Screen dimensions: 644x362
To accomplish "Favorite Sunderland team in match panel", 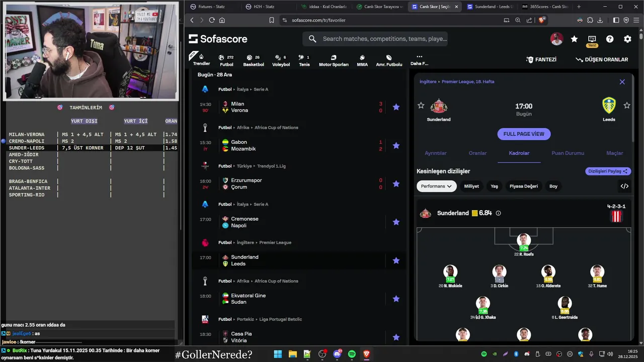I will click(x=421, y=105).
